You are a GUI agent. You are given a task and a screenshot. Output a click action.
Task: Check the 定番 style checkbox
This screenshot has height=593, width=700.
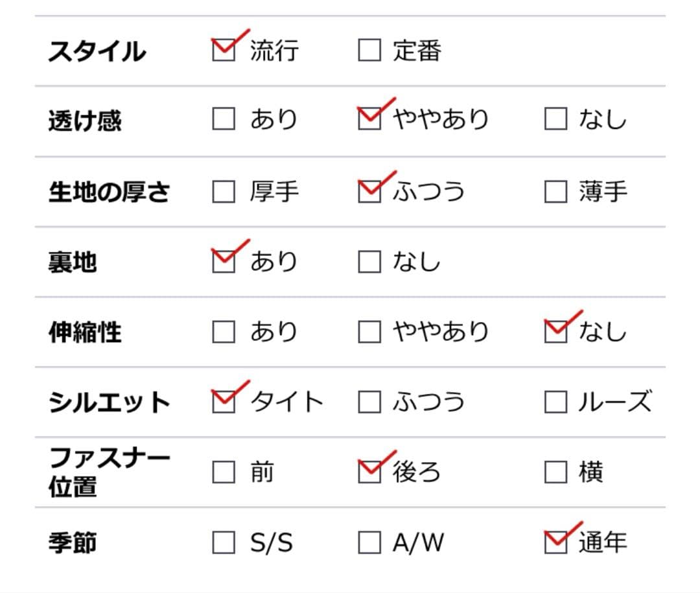369,50
